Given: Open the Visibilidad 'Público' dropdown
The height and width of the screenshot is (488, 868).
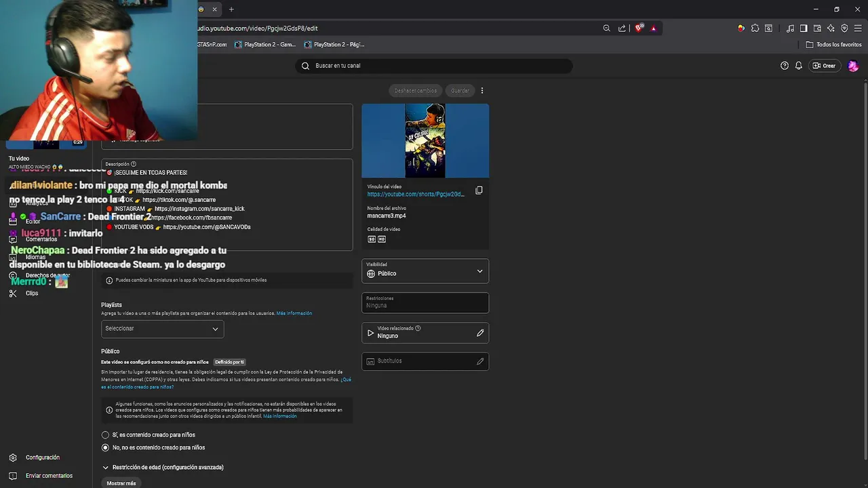Looking at the screenshot, I should [x=425, y=270].
